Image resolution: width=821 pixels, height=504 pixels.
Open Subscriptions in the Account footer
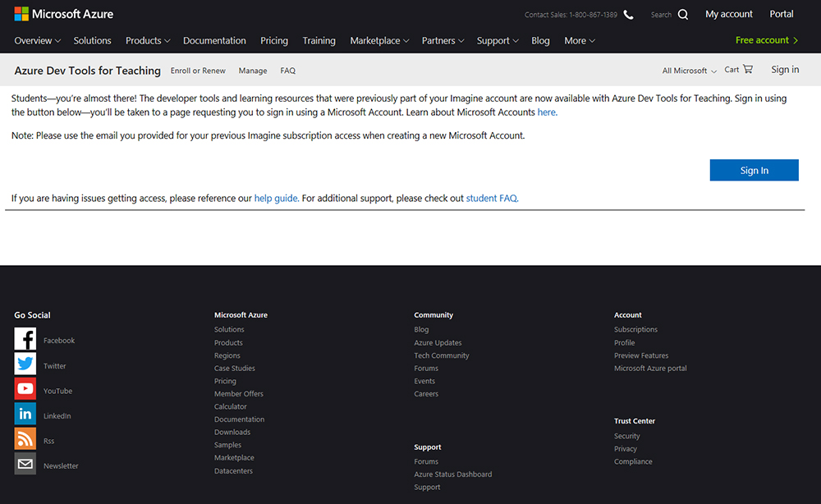tap(635, 330)
